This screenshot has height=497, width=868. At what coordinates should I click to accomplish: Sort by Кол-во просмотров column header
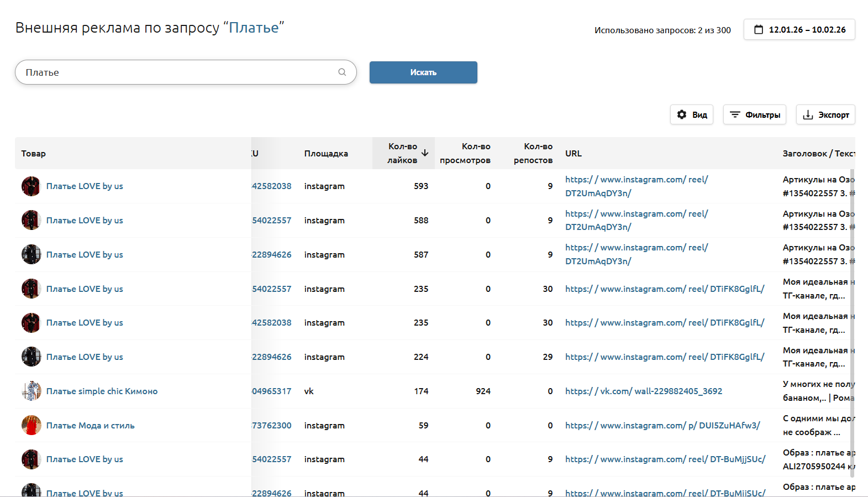pos(465,153)
